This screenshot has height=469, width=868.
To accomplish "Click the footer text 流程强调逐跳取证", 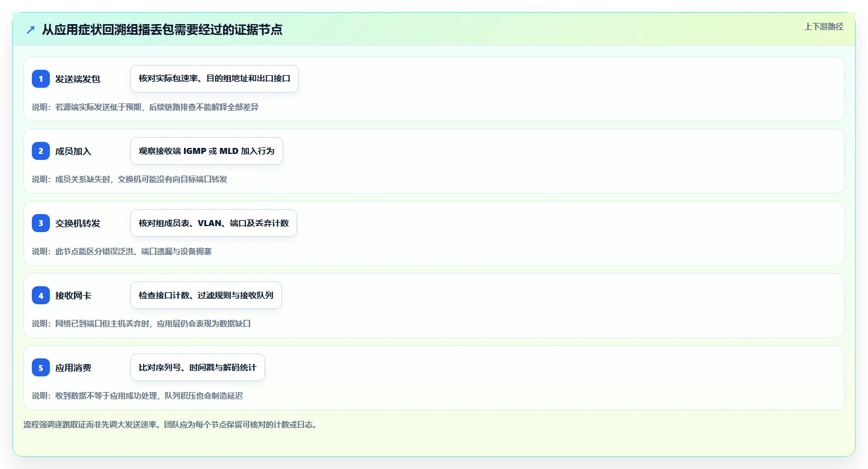I will click(x=170, y=425).
